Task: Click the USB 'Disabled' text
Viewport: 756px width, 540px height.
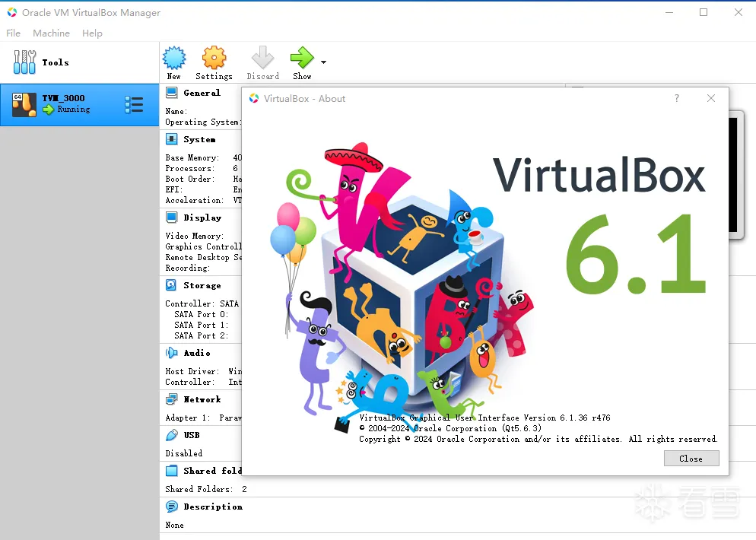Action: 184,453
